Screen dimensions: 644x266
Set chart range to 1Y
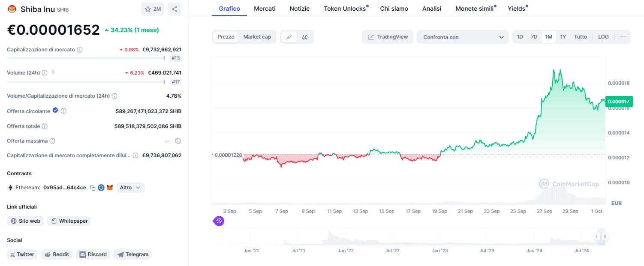563,37
